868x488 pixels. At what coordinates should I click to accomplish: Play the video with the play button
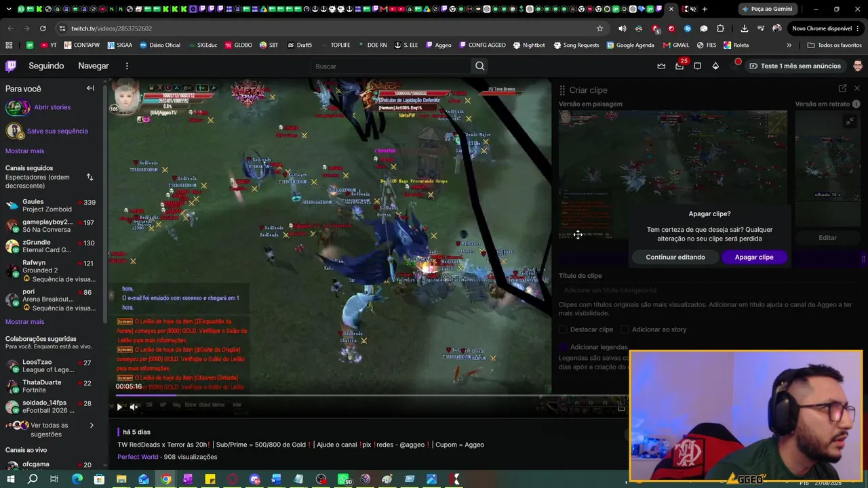tap(119, 407)
